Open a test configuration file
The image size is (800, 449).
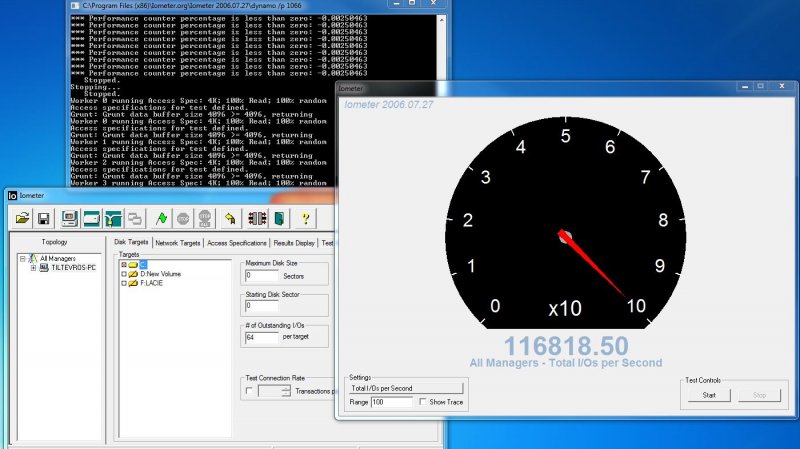click(22, 219)
